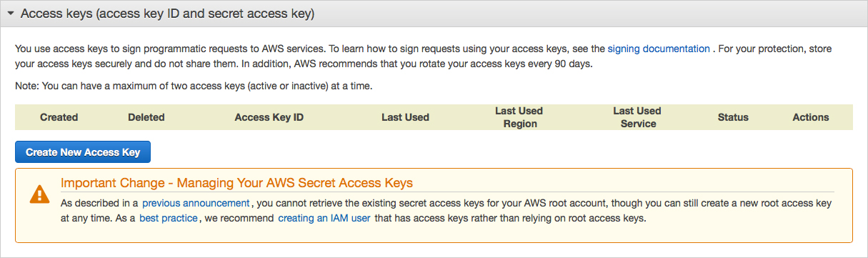Follow the best practice link
868x258 pixels.
[x=168, y=218]
